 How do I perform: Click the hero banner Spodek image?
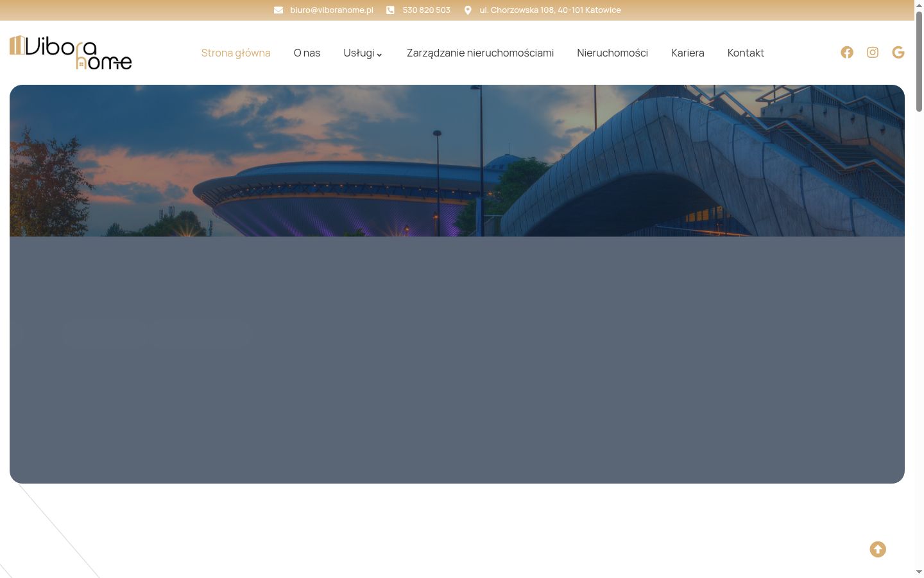pyautogui.click(x=457, y=161)
